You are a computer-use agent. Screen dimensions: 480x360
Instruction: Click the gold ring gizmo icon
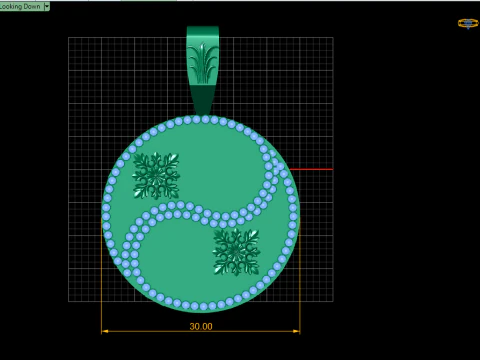[x=468, y=23]
